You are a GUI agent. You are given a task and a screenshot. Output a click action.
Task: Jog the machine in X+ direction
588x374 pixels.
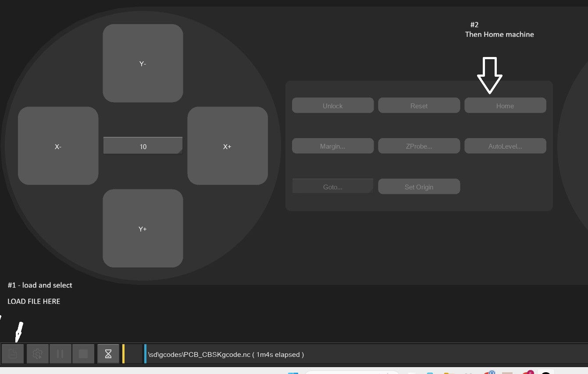(x=227, y=146)
